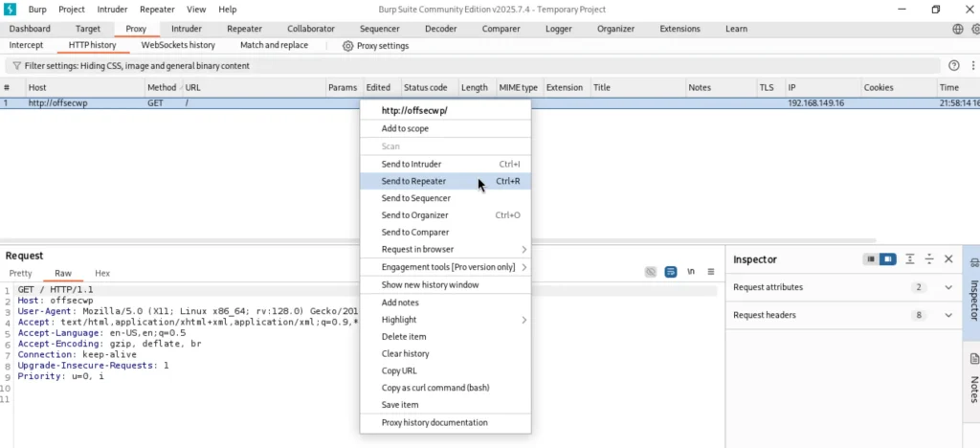Click the Inspector collapse all sections icon
This screenshot has width=980, height=448.
929,259
